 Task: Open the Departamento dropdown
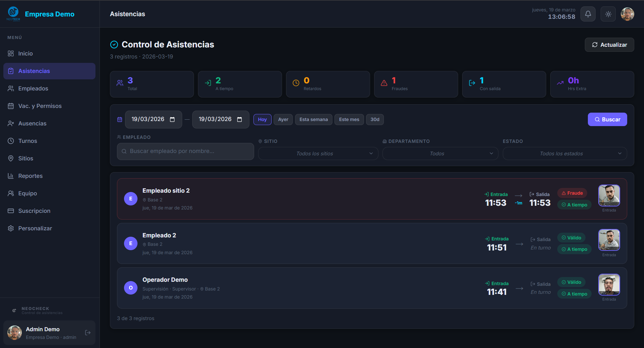[x=440, y=154]
